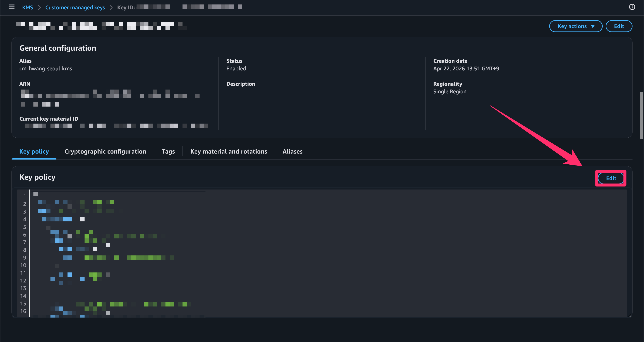Click the breadcrumb chevron after KMS
This screenshot has width=644, height=342.
(x=39, y=7)
